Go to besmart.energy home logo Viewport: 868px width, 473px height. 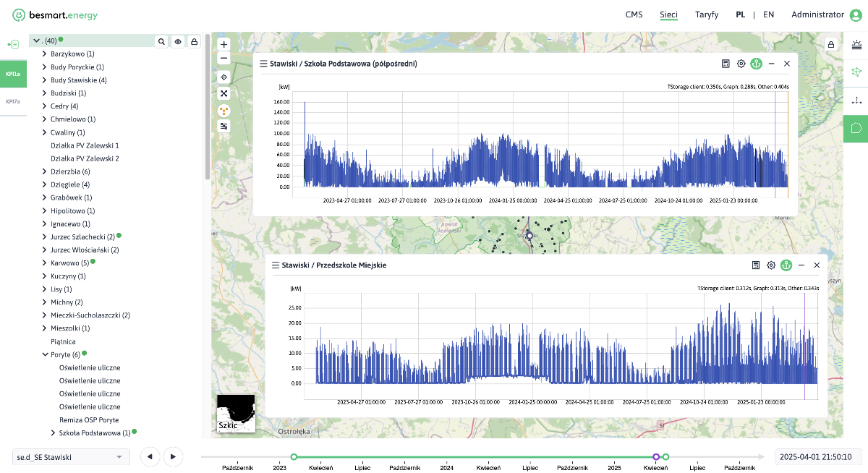point(55,14)
